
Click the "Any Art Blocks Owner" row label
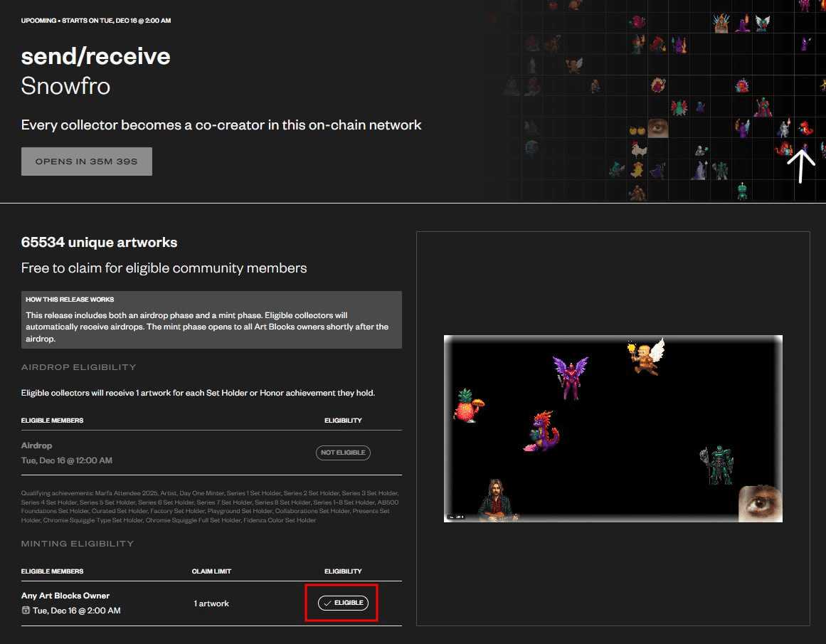(x=65, y=596)
